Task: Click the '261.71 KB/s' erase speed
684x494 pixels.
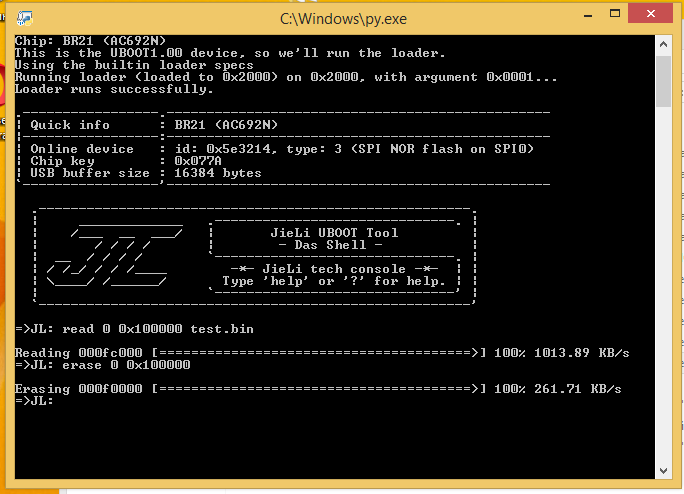Action: pyautogui.click(x=578, y=389)
